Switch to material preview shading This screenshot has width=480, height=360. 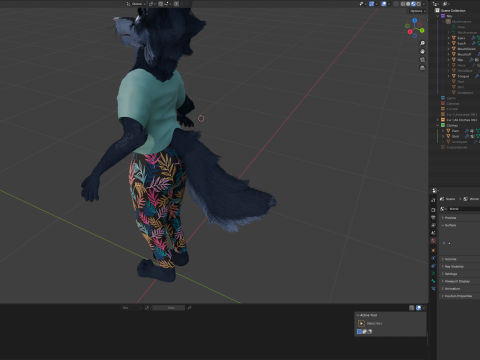tap(413, 4)
